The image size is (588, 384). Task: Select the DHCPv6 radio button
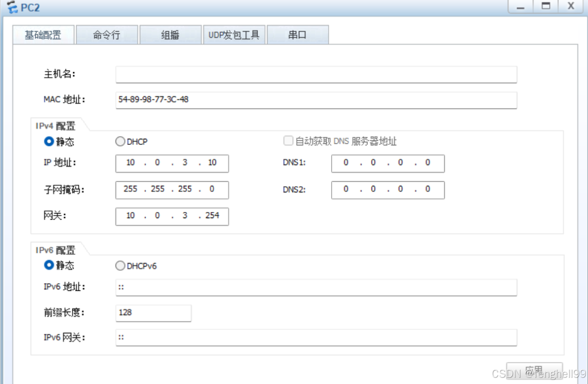[x=120, y=266]
